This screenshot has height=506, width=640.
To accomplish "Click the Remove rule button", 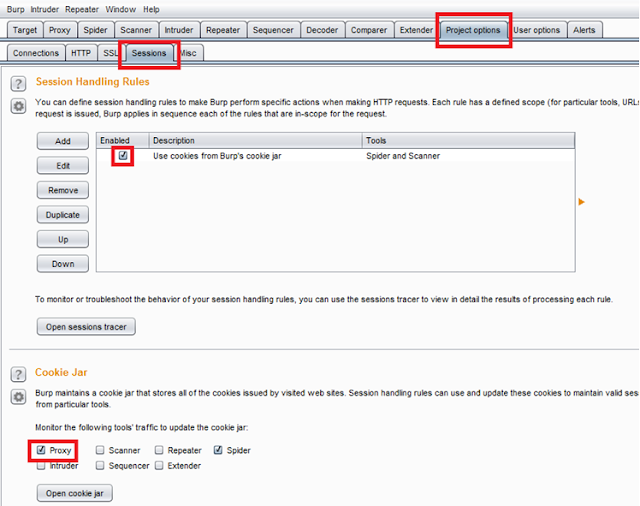I will pyautogui.click(x=63, y=190).
